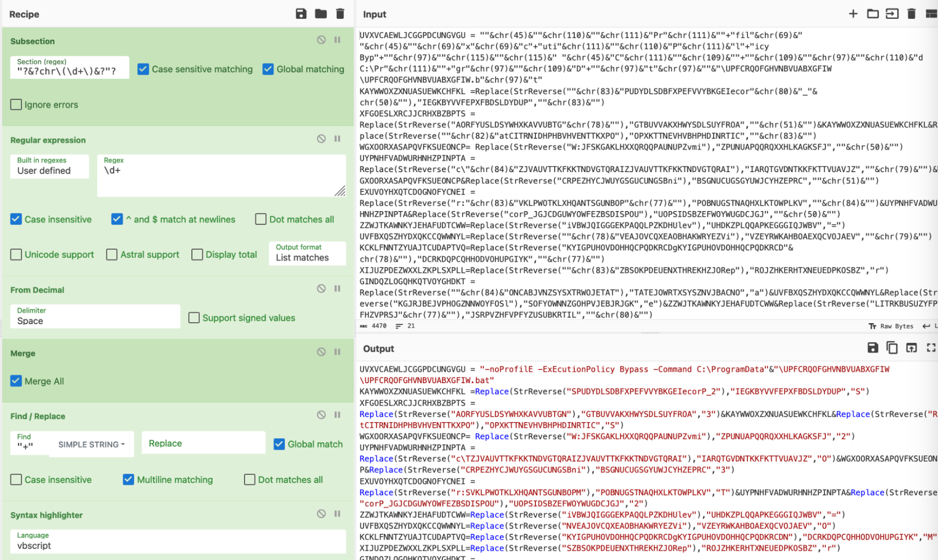Viewport: 938px width, 560px height.
Task: Clear the recipe with the trash icon
Action: (340, 14)
